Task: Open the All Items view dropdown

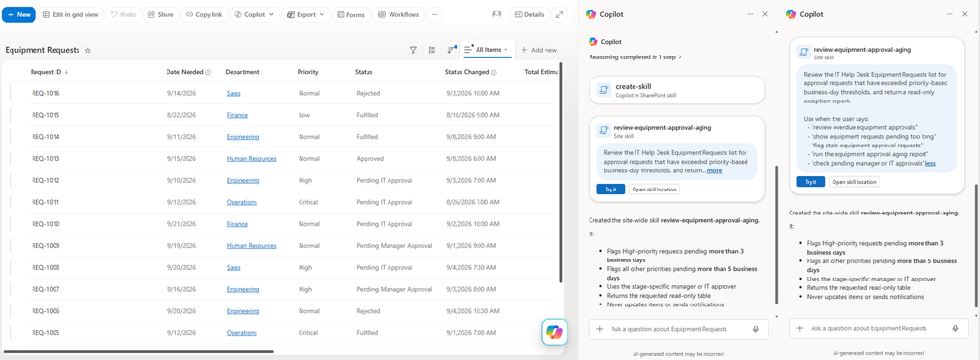Action: (486, 50)
